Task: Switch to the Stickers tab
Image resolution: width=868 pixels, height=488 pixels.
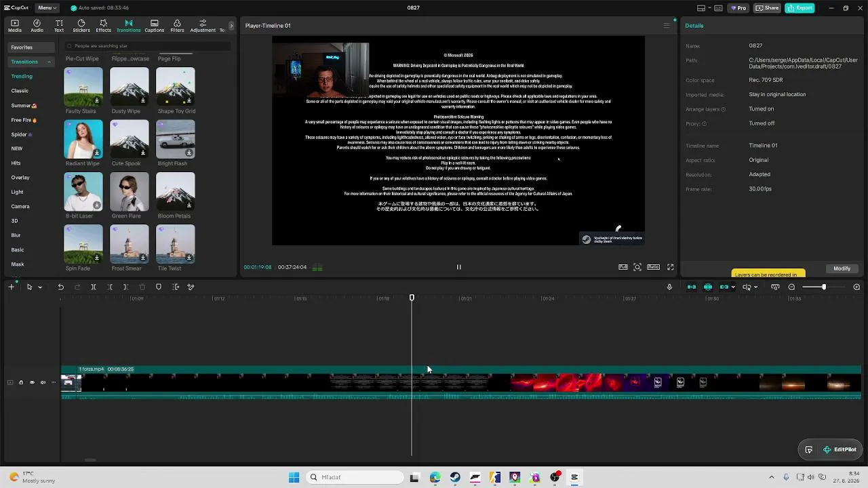Action: pyautogui.click(x=81, y=26)
